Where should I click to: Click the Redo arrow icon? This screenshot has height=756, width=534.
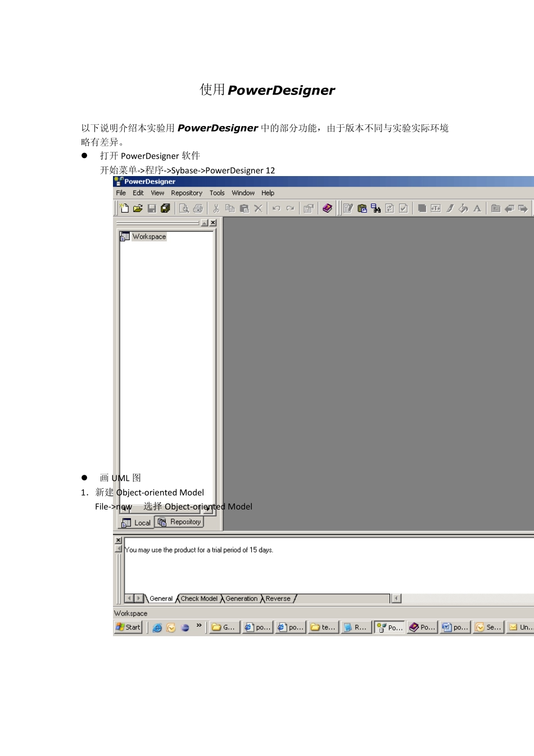tap(290, 208)
